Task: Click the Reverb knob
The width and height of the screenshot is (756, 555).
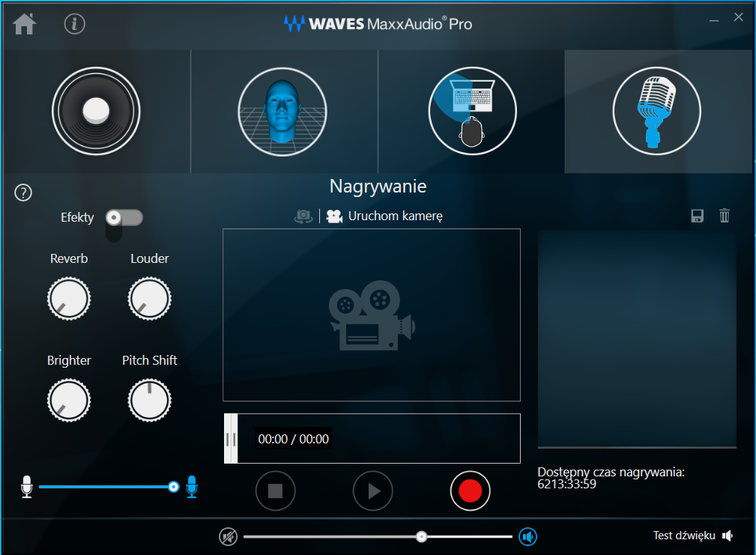Action: (69, 298)
